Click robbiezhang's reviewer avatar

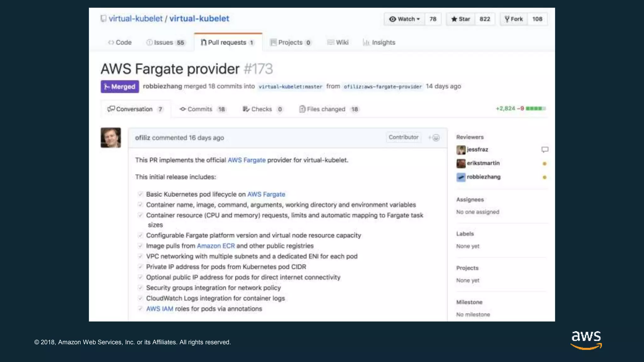pyautogui.click(x=461, y=177)
